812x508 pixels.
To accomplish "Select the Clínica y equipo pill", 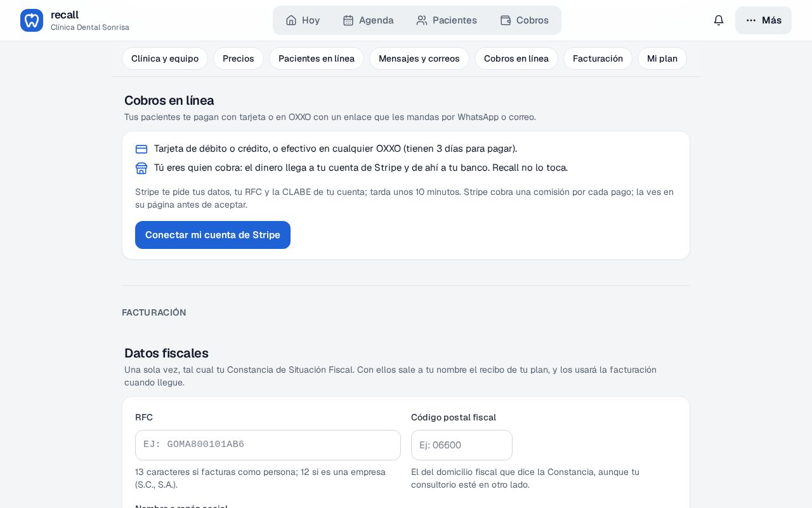I will pyautogui.click(x=165, y=58).
